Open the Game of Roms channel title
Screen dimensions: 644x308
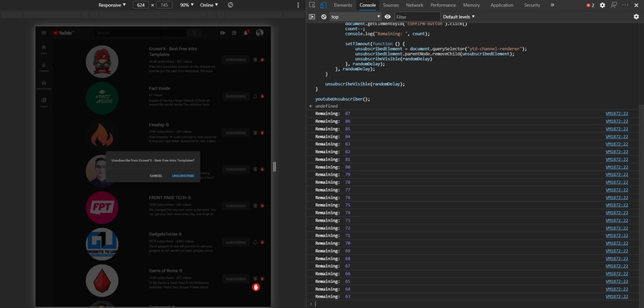[163, 271]
